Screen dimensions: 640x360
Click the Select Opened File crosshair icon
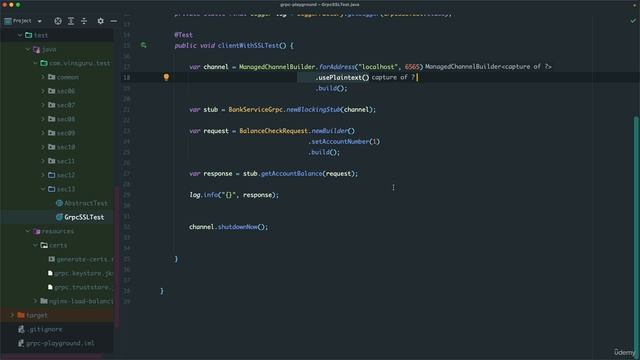click(58, 21)
